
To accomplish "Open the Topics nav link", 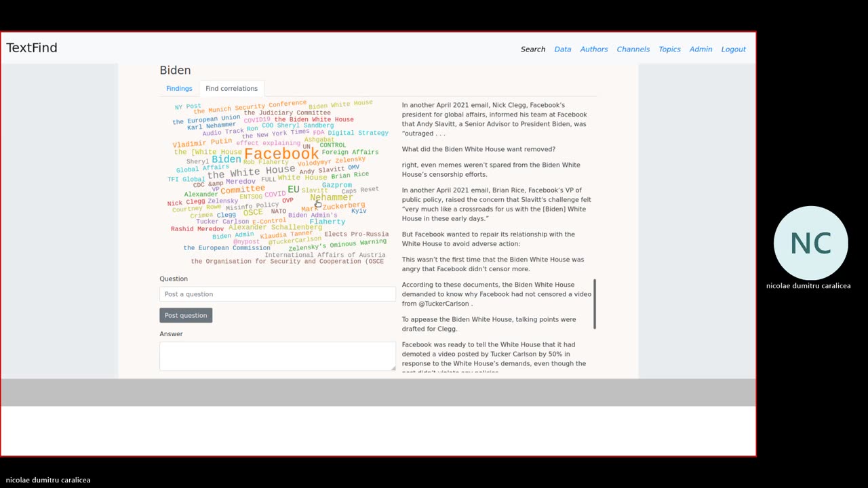I will pos(669,49).
